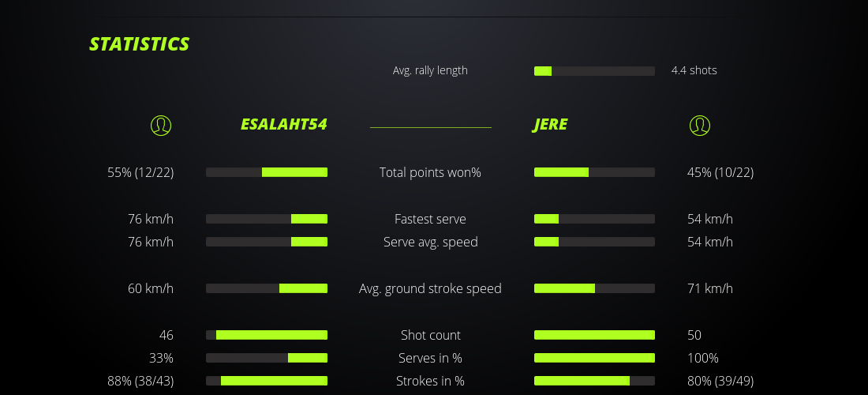
Task: Click JERE's Total points won bar
Action: 594,172
